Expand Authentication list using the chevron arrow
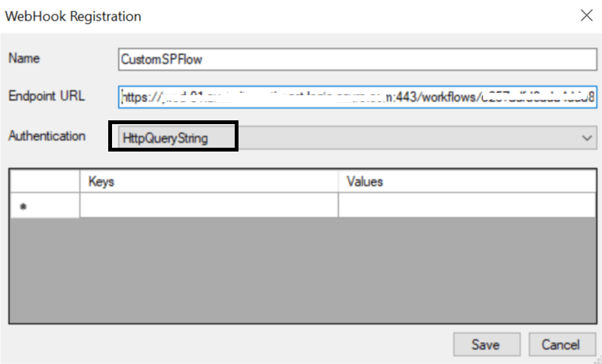The image size is (602, 364). 587,138
